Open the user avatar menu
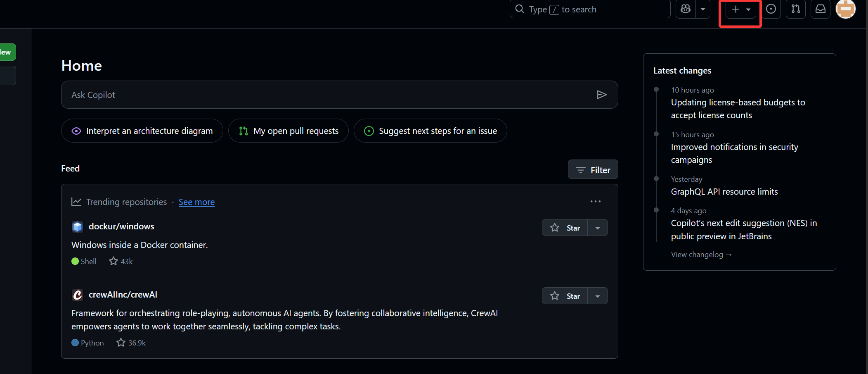This screenshot has height=374, width=868. (x=845, y=9)
